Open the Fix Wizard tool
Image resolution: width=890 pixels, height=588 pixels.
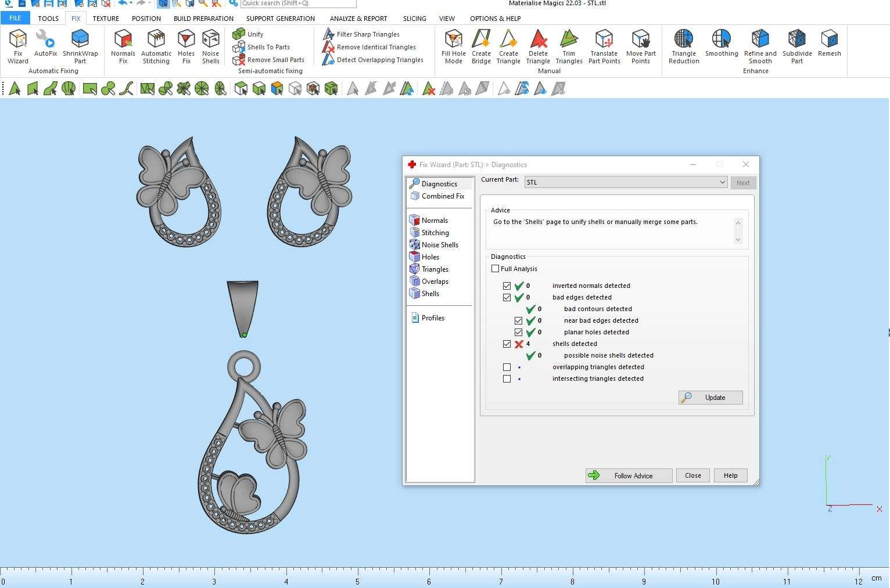point(18,46)
